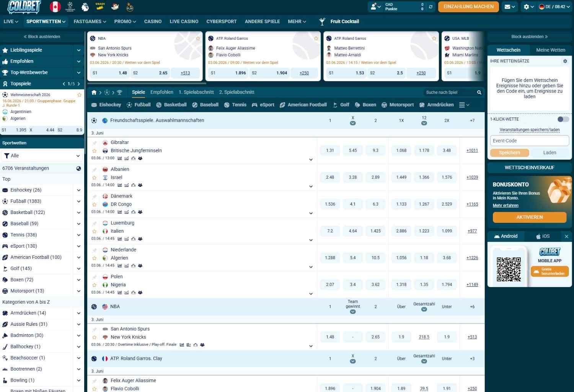Click EINZAHLUNG MACHEN button
574x392 pixels.
pyautogui.click(x=468, y=7)
